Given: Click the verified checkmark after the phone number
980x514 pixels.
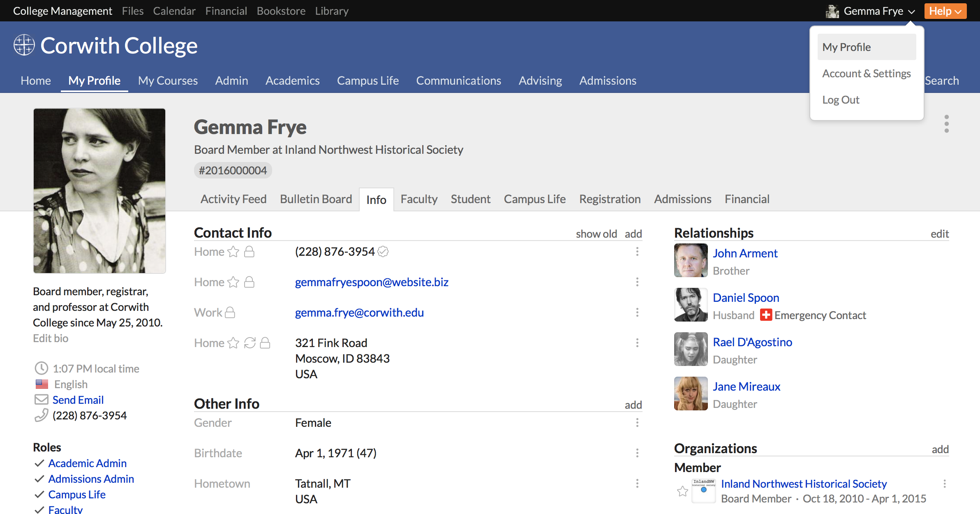Looking at the screenshot, I should pos(383,252).
